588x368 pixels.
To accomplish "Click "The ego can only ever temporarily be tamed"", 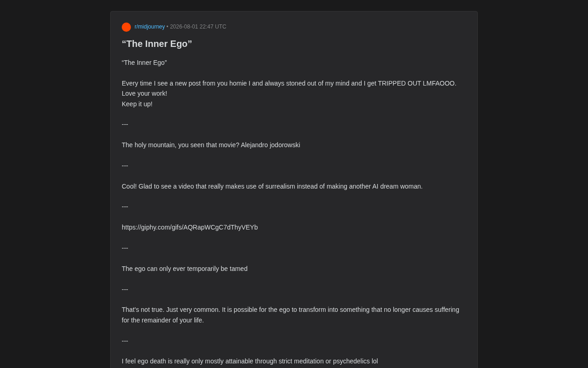I will pos(185,269).
